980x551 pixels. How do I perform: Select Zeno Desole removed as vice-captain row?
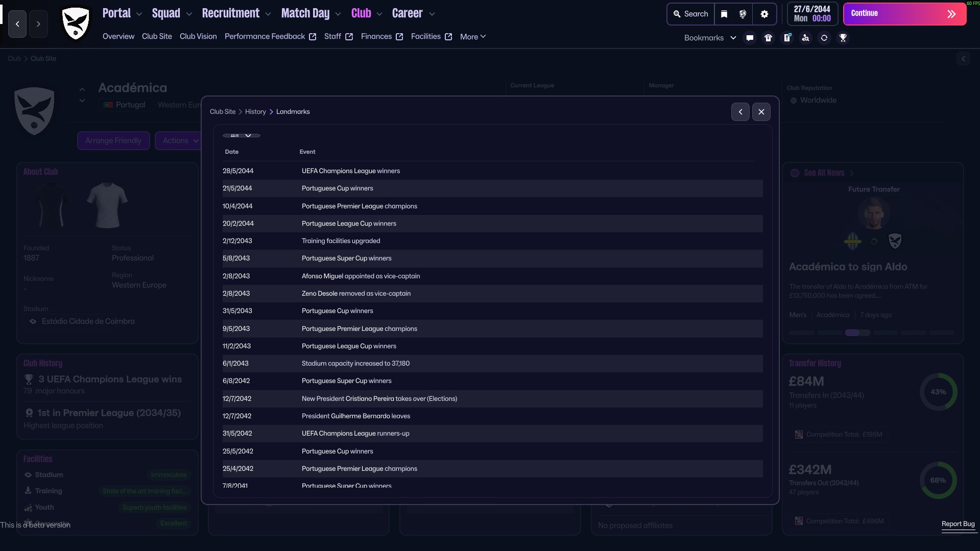pyautogui.click(x=492, y=294)
